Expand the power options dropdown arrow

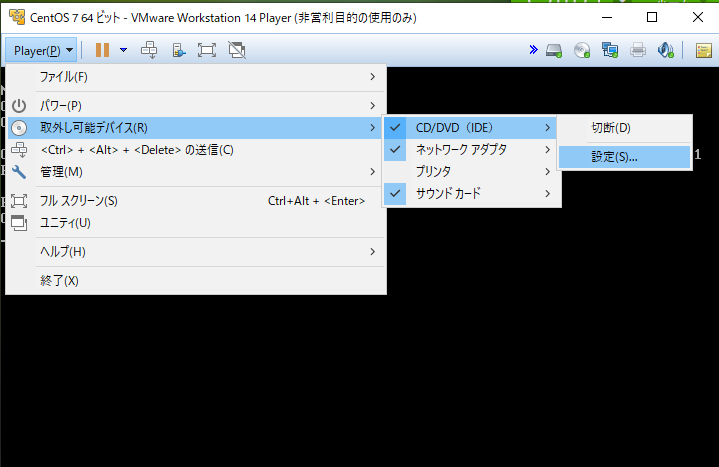123,50
